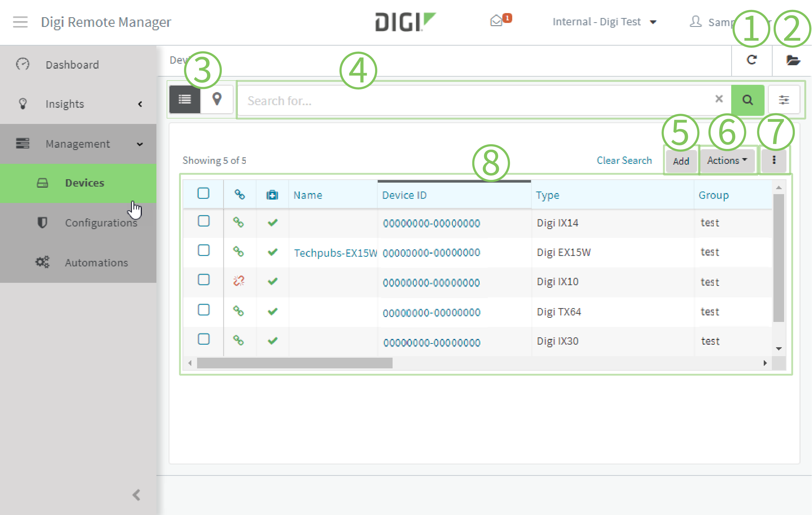This screenshot has width=812, height=515.
Task: Open the Actions dropdown
Action: 727,160
